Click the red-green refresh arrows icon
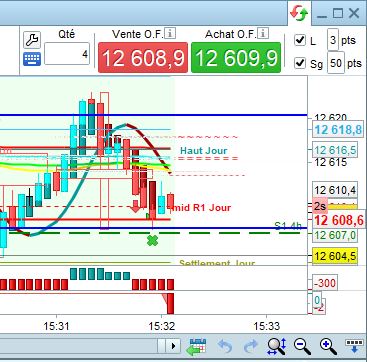 pos(299,13)
